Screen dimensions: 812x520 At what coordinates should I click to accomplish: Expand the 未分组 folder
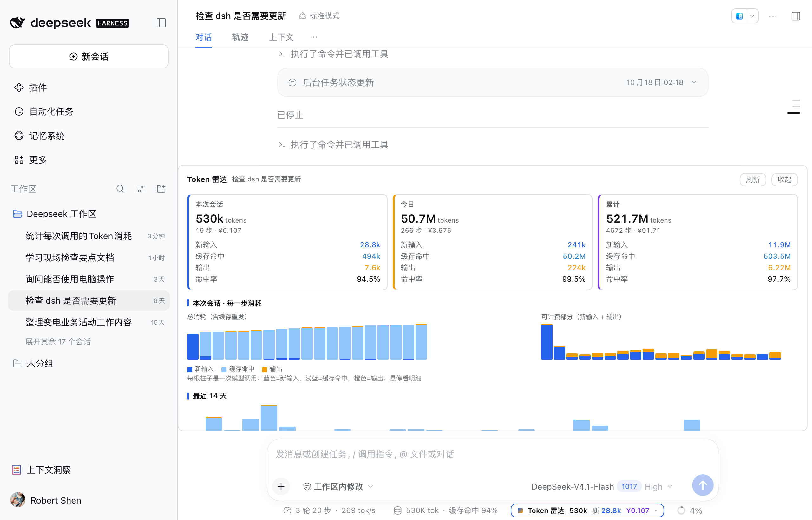point(33,363)
